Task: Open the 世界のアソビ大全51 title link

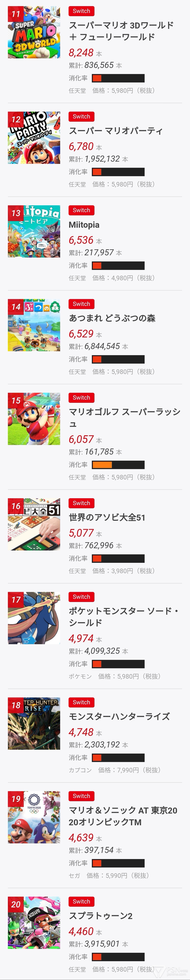Action: (x=107, y=517)
